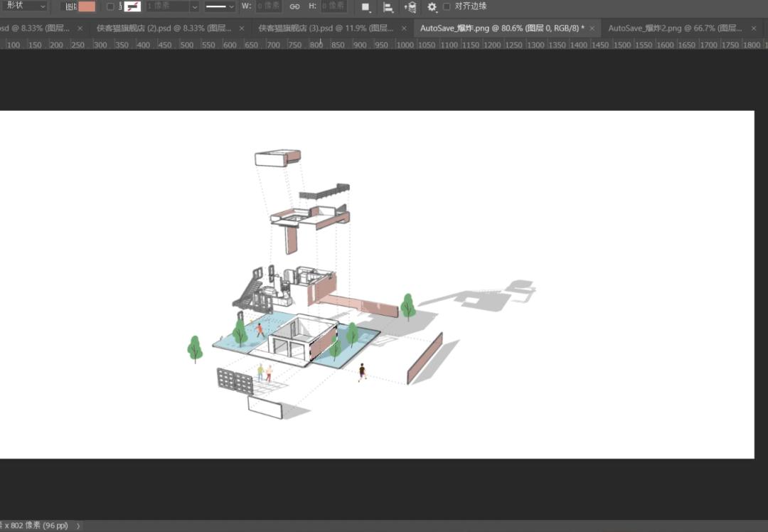Screen dimensions: 768x532
Task: Toggle the checkbox next to the stroke swatch
Action: coord(110,6)
